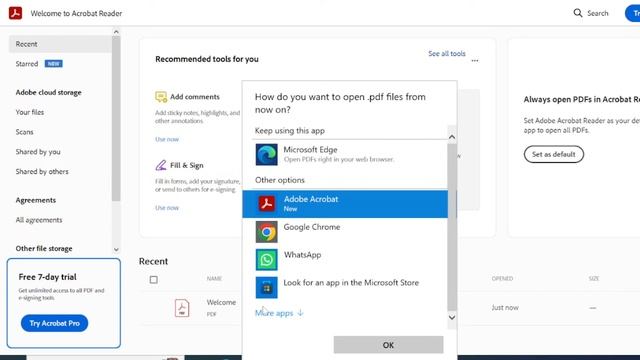Click the Set as default button
The height and width of the screenshot is (360, 640).
click(553, 154)
